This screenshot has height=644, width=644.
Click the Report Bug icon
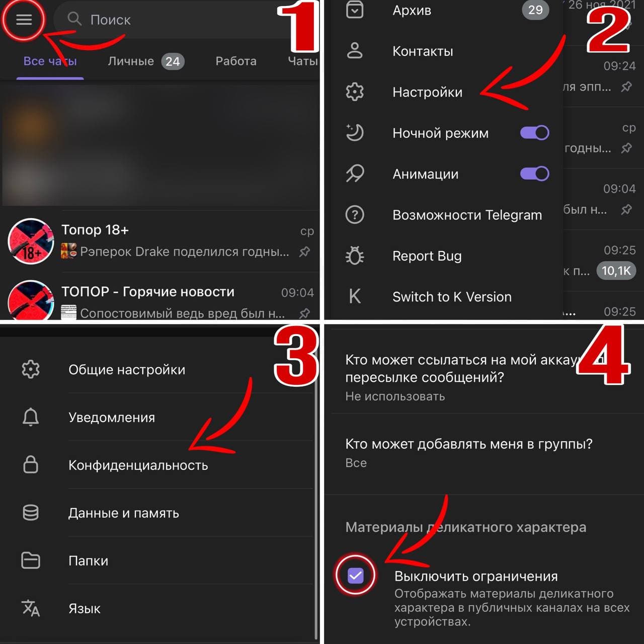tap(355, 256)
